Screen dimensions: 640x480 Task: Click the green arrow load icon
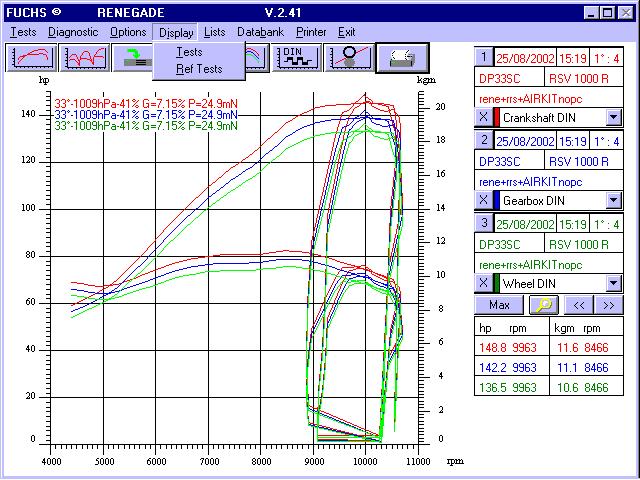(133, 58)
